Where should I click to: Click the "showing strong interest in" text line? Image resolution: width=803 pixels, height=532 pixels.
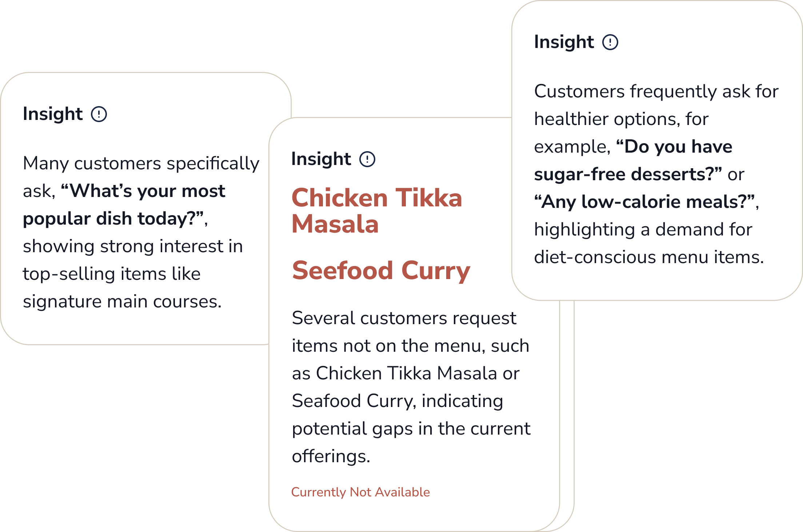tap(133, 246)
